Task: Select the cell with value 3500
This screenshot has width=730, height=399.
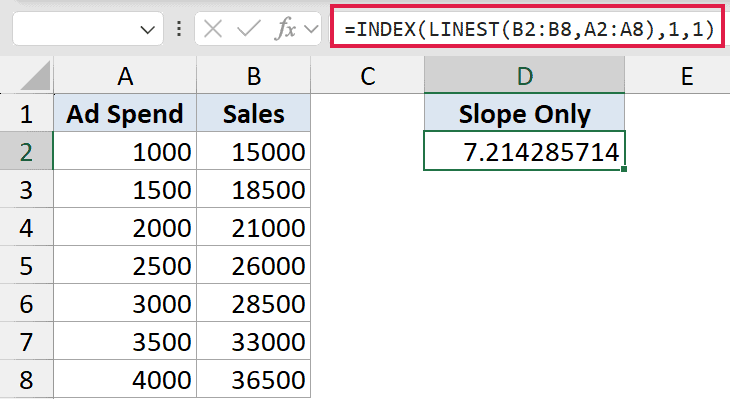Action: (x=125, y=341)
